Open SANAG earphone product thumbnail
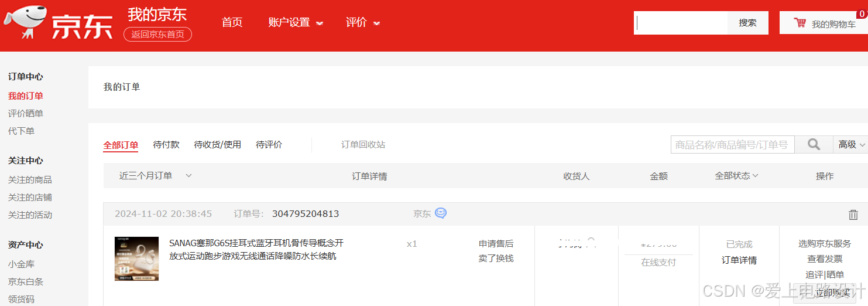 point(136,259)
